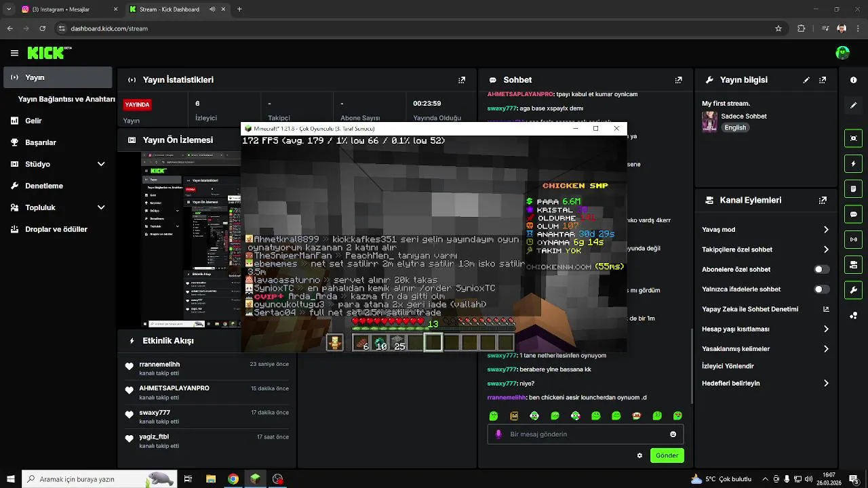Click the pencil icon in the right rail
Viewport: 868px width, 488px height.
click(853, 105)
